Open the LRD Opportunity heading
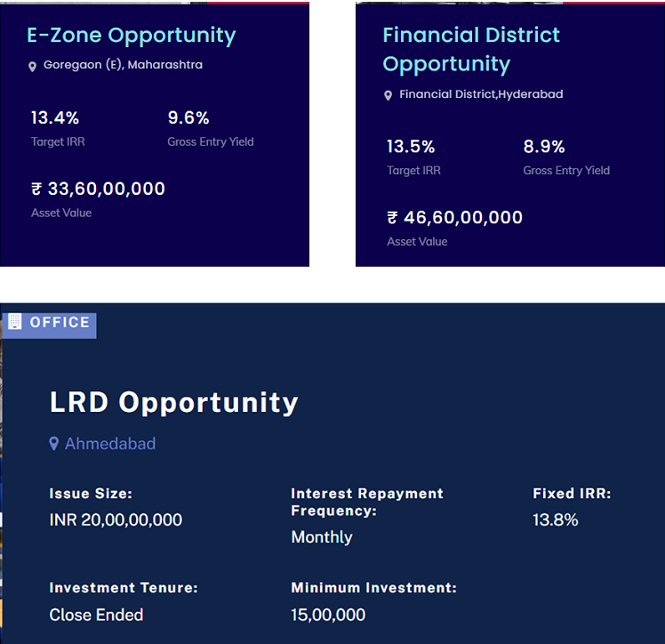The width and height of the screenshot is (665, 644). point(174,402)
